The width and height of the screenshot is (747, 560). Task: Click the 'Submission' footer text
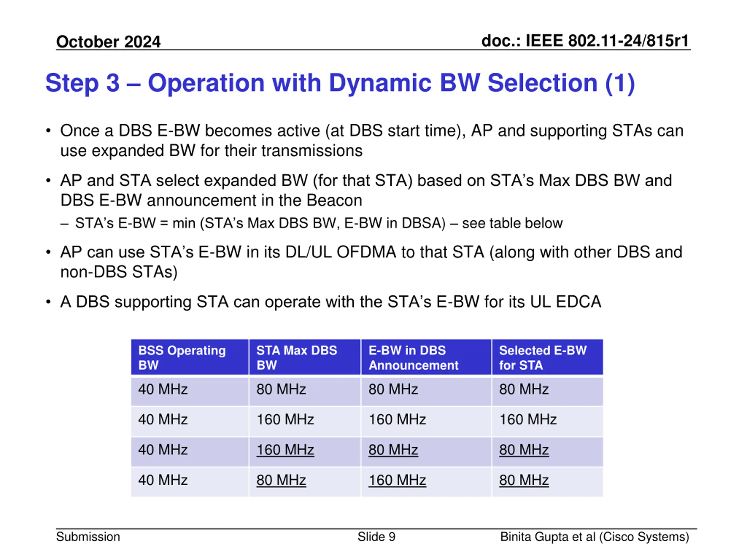point(88,537)
